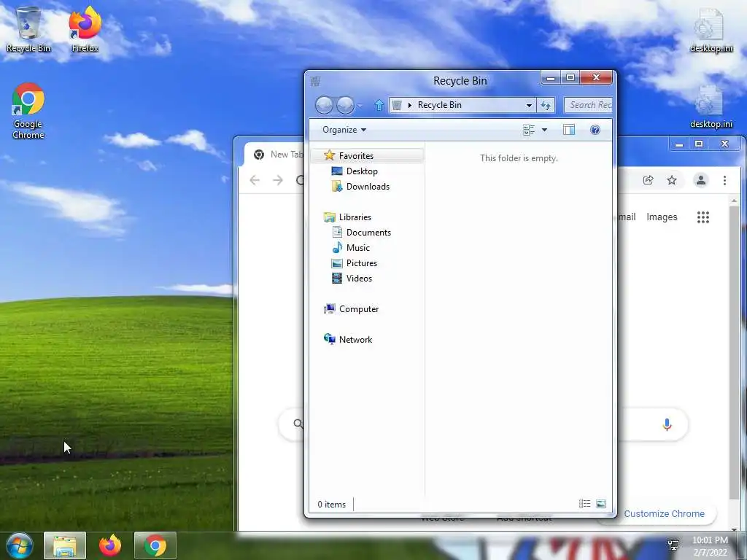
Task: Select the New Tab tab in Chrome
Action: tap(274, 155)
